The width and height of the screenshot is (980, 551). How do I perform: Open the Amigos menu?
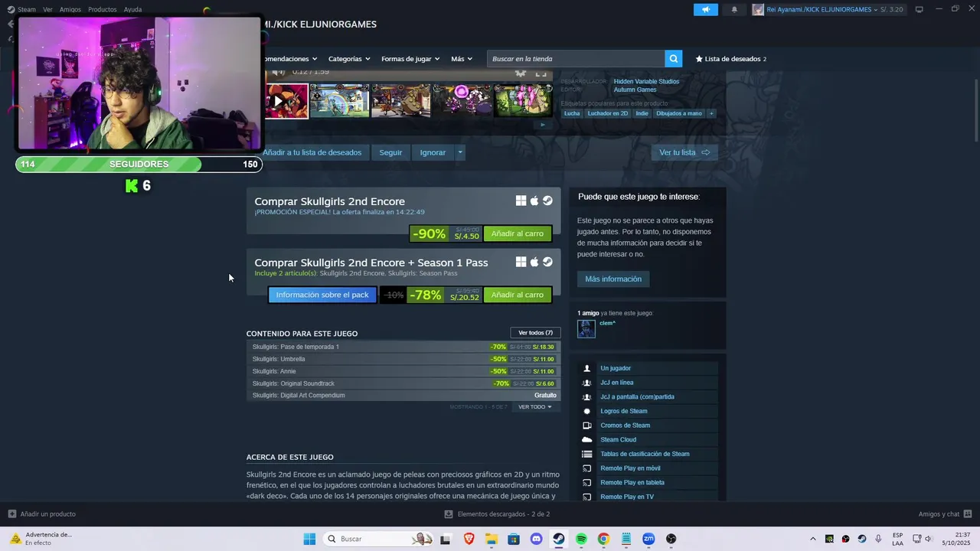click(x=70, y=9)
